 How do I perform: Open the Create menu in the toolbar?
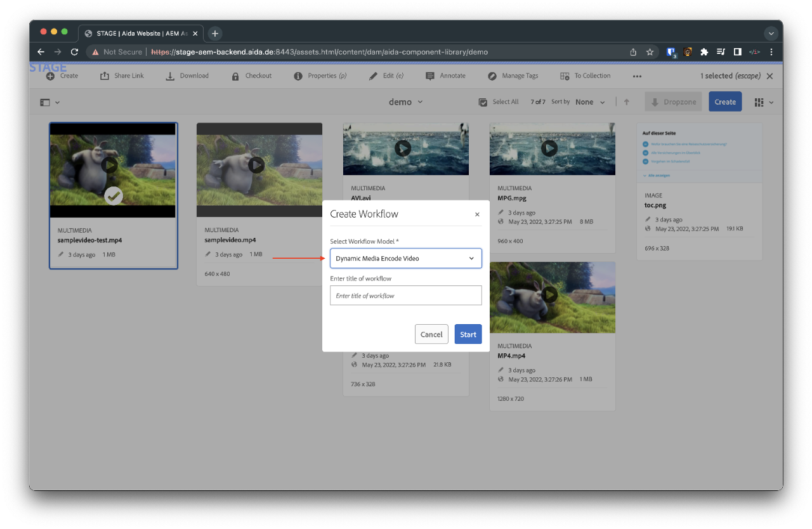(62, 75)
